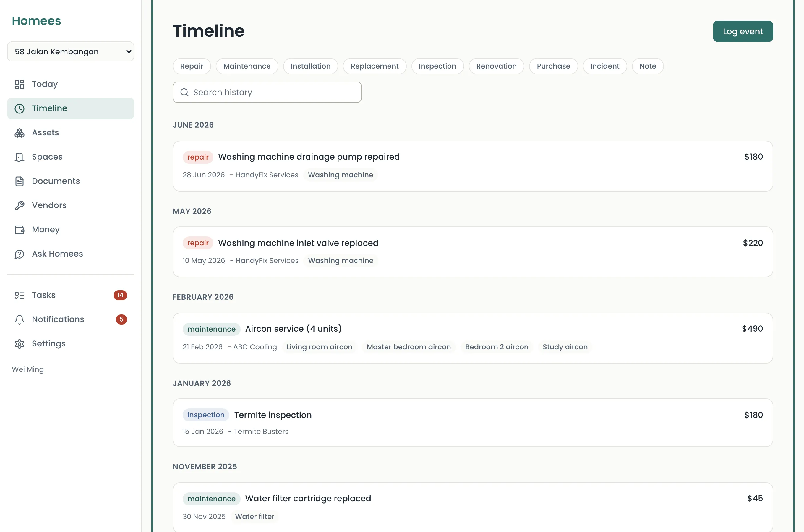
Task: Toggle the Maintenance filter chip
Action: pyautogui.click(x=247, y=66)
